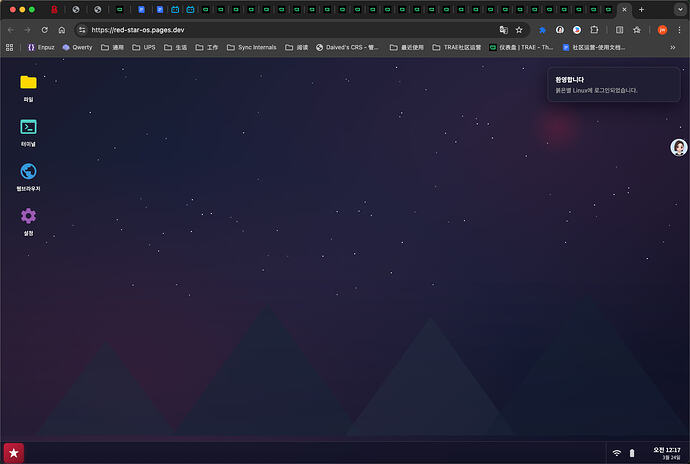Open the 仪表盘 | TRAE bookmark
This screenshot has height=464, width=690.
[x=521, y=47]
